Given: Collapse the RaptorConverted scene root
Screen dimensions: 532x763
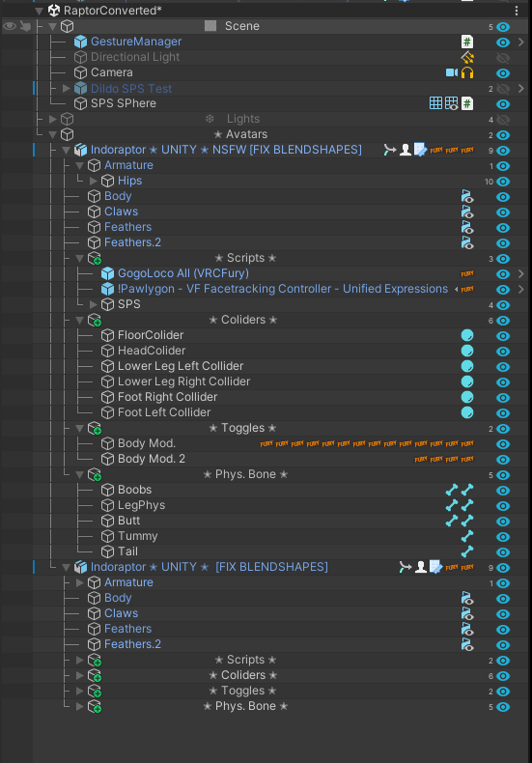Looking at the screenshot, I should coord(40,11).
